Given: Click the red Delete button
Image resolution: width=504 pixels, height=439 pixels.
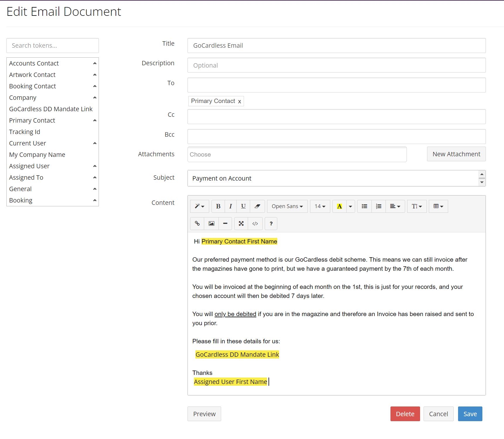Looking at the screenshot, I should pyautogui.click(x=405, y=414).
